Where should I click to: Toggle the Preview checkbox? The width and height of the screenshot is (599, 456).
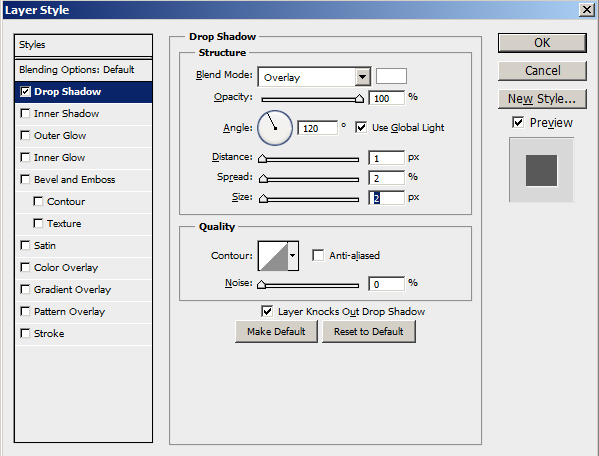click(518, 122)
